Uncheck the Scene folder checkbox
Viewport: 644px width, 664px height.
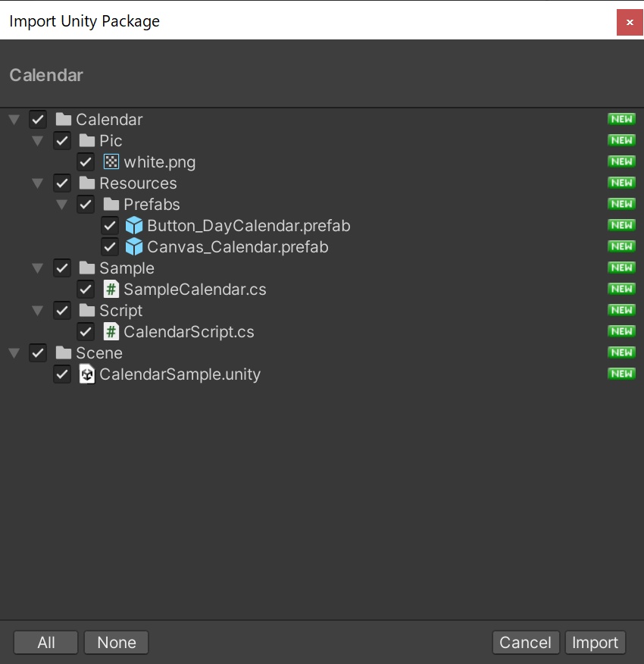(38, 352)
